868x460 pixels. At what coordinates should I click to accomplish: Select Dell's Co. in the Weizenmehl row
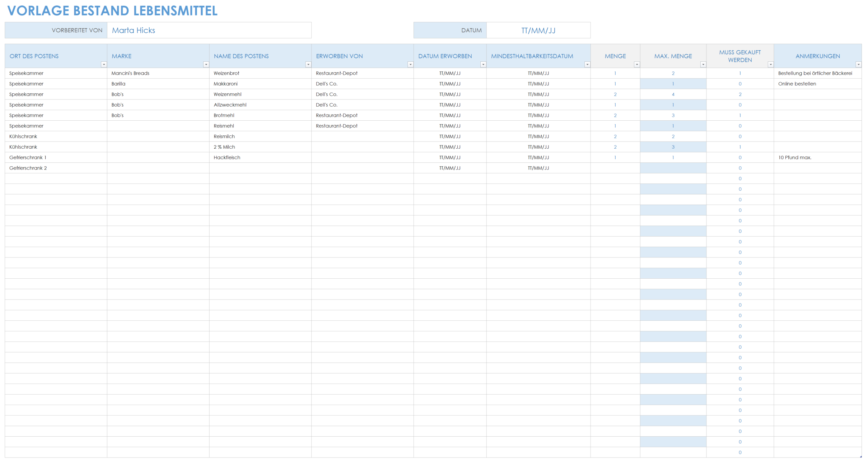pos(363,94)
